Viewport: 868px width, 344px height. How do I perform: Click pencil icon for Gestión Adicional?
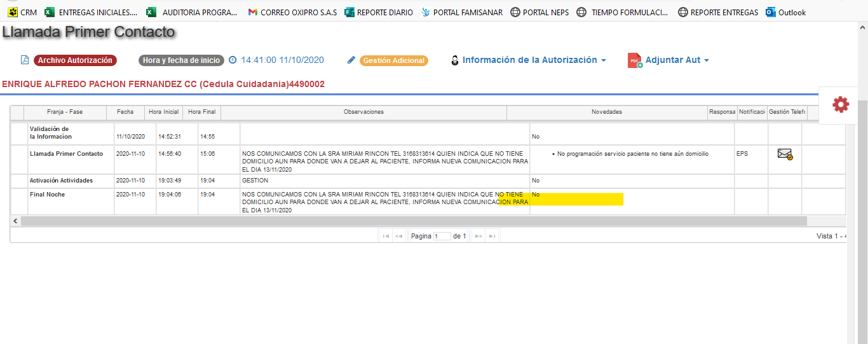tap(351, 60)
